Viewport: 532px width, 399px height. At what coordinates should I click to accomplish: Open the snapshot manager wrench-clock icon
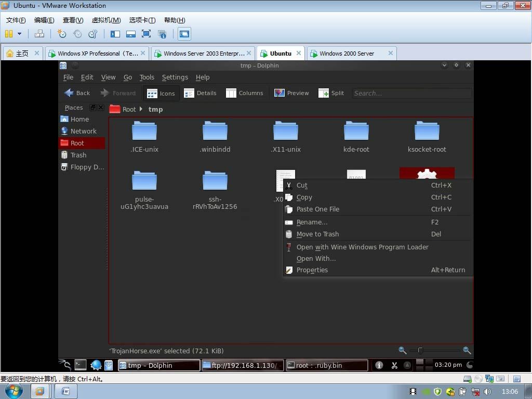(x=92, y=34)
